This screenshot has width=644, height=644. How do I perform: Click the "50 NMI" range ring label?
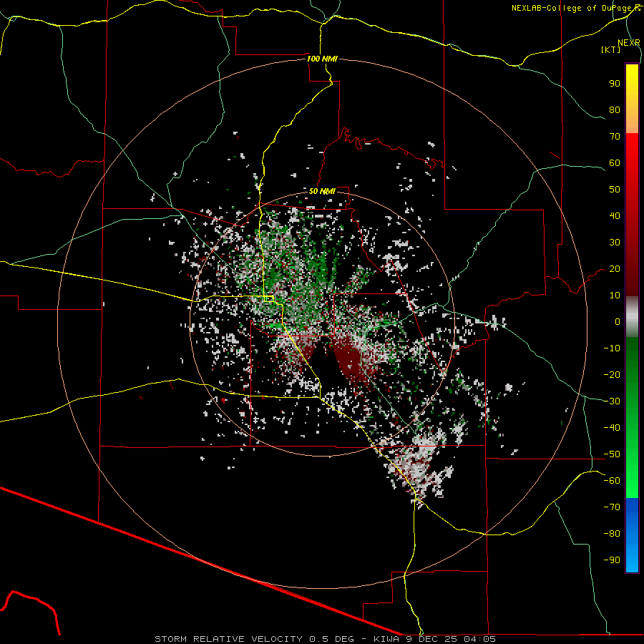pyautogui.click(x=322, y=191)
